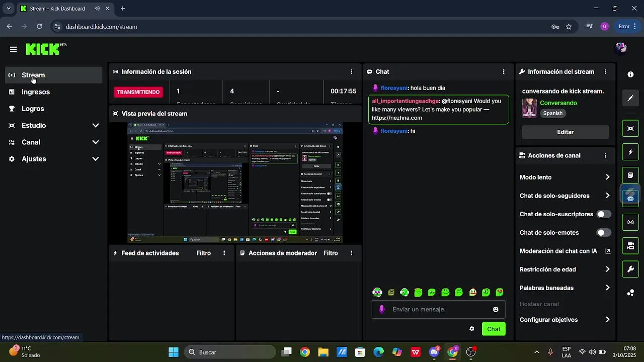Open chat settings gear icon
This screenshot has height=362, width=644.
[471, 329]
